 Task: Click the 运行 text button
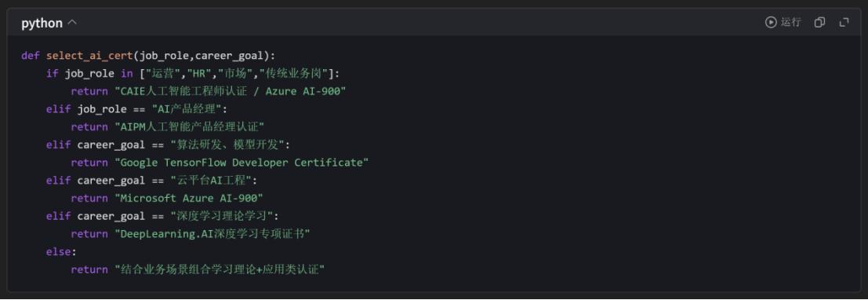click(x=790, y=22)
